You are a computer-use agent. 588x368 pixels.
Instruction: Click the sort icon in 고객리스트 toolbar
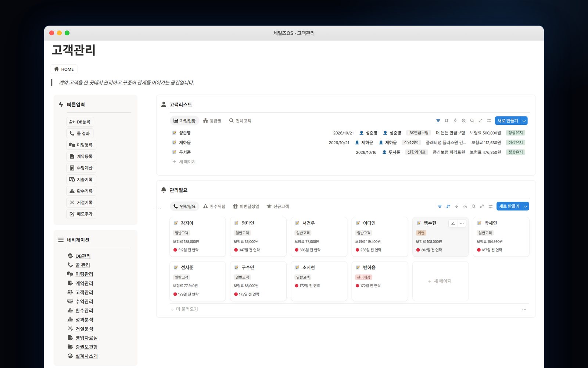pos(447,121)
